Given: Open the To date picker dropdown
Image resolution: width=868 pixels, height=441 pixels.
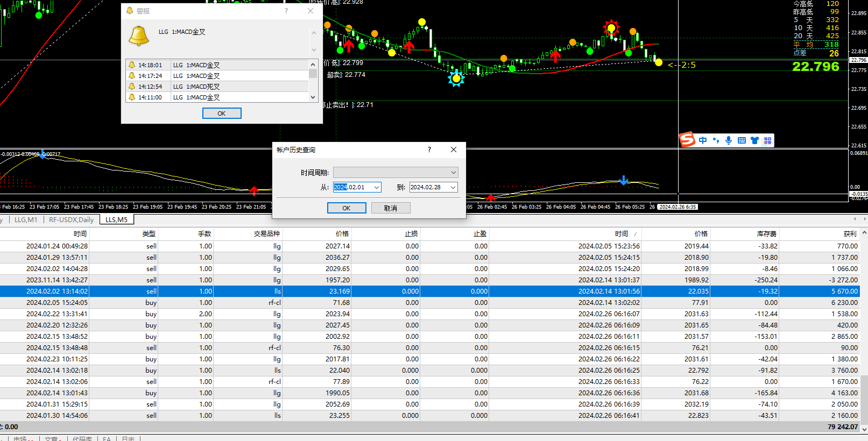Looking at the screenshot, I should 453,187.
